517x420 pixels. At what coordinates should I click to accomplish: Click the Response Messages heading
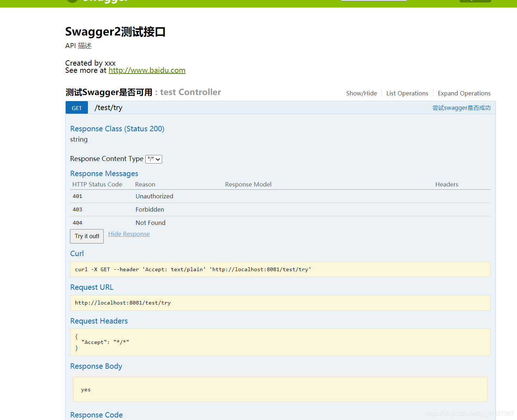(104, 173)
